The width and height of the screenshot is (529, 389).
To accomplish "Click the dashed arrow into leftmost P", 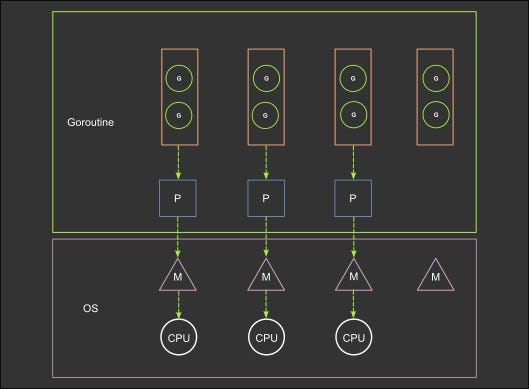I will tap(178, 162).
